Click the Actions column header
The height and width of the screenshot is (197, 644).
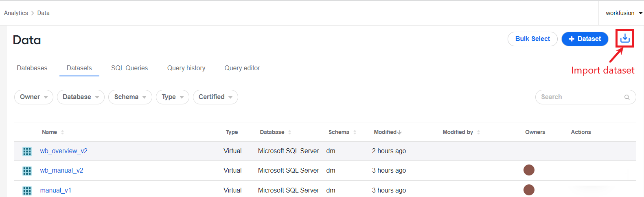coord(581,132)
